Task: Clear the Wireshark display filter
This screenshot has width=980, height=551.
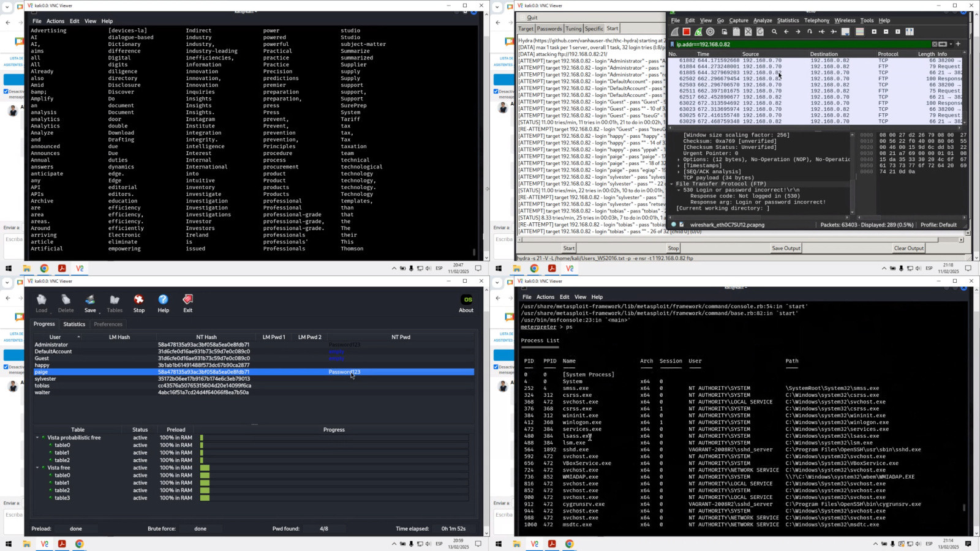Action: [x=935, y=44]
